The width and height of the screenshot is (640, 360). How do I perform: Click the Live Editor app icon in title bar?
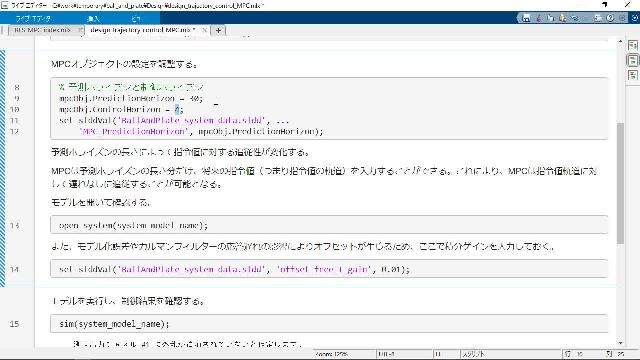pyautogui.click(x=4, y=5)
